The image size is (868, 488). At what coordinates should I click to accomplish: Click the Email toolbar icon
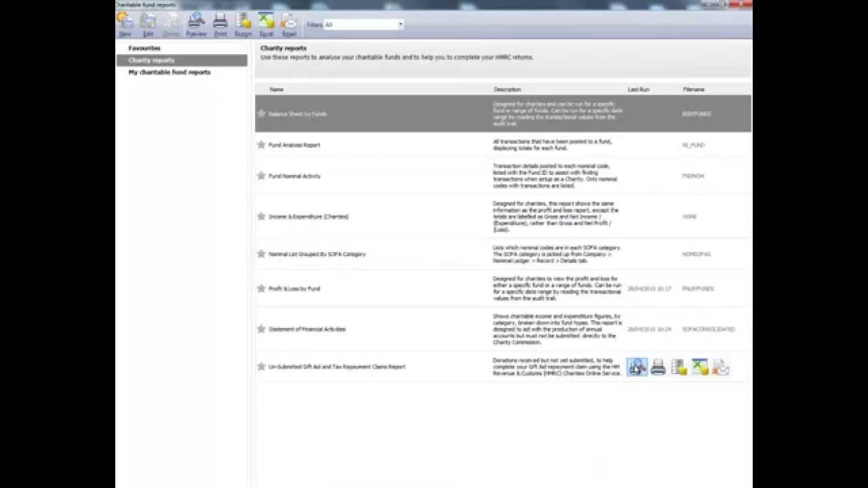289,24
